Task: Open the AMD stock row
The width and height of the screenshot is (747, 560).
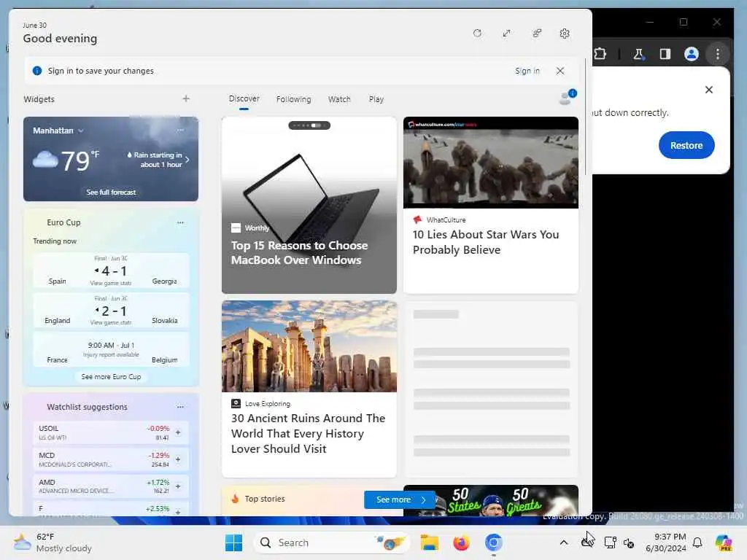Action: [x=111, y=486]
